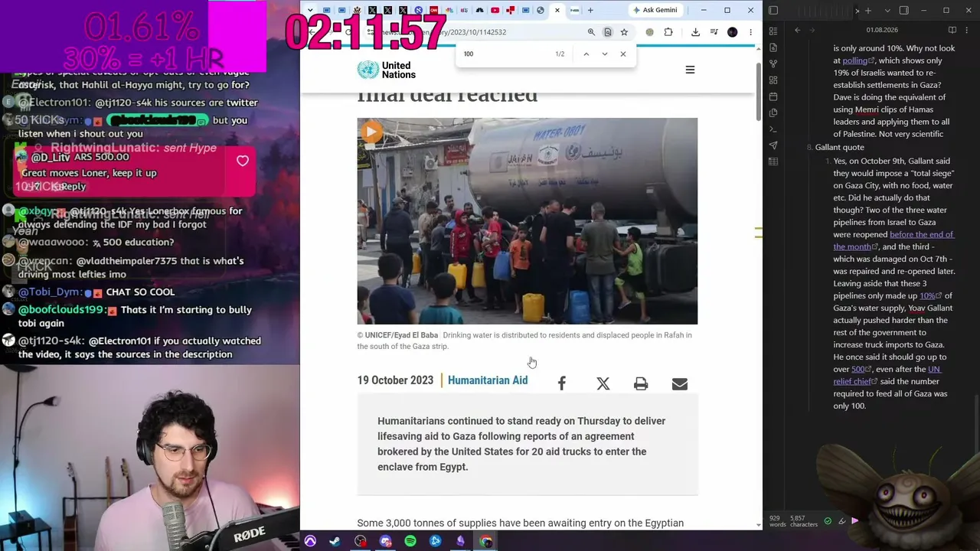The image size is (980, 551).
Task: Open the media controls icon in Chrome
Action: click(x=714, y=32)
